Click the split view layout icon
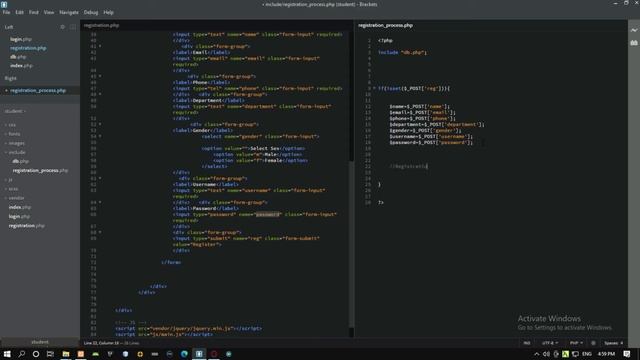640x360 pixels. coord(73,27)
